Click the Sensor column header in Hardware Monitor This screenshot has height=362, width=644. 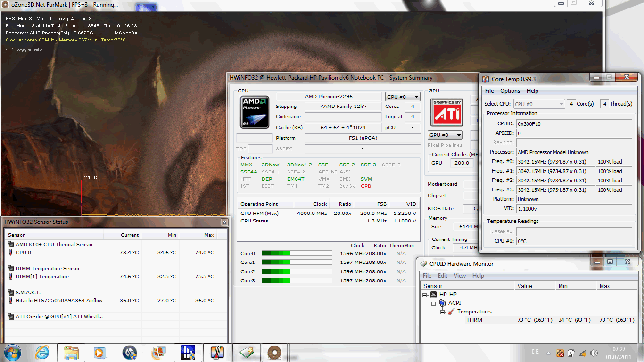468,286
